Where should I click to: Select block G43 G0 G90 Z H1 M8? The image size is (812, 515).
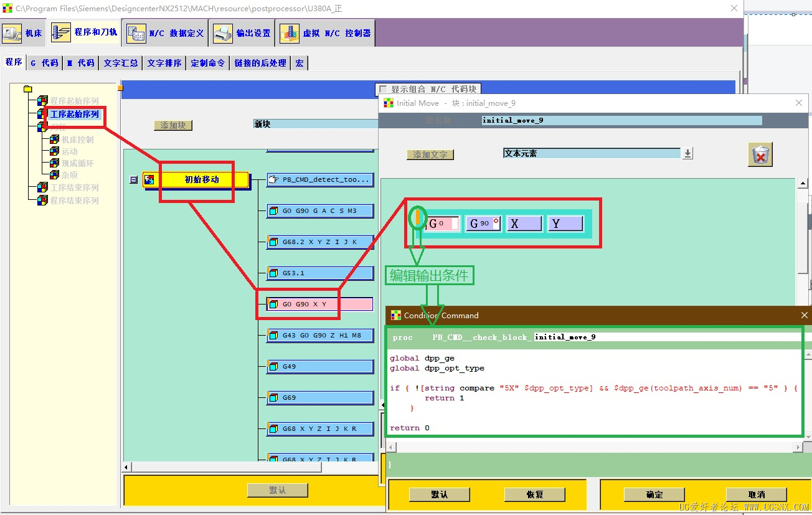pos(320,335)
